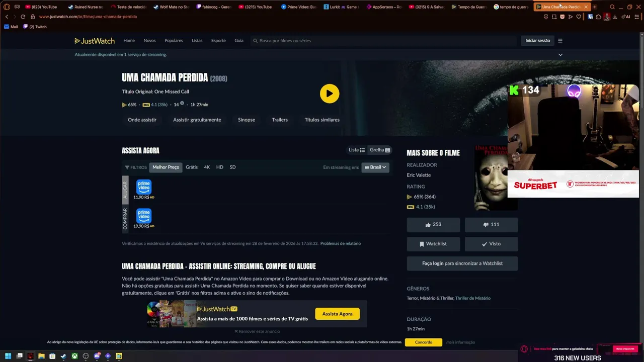Screen dimensions: 644x362
Task: Open the Windows Start menu
Action: pyautogui.click(x=9, y=356)
